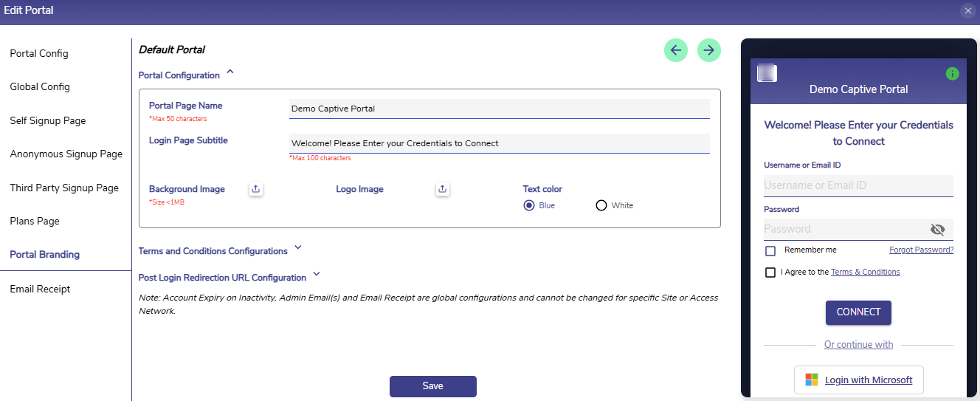Toggle password visibility eye icon
This screenshot has width=980, height=401.
pyautogui.click(x=937, y=230)
